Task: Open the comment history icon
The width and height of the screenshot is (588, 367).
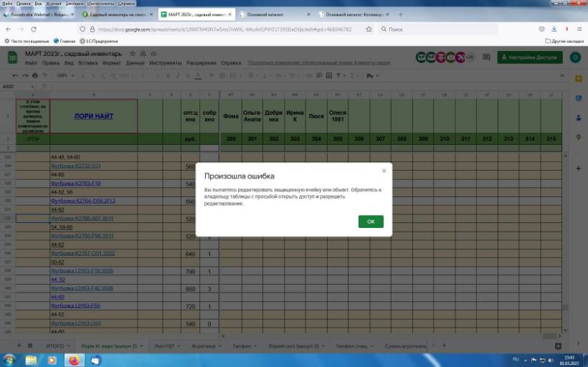Action: click(x=486, y=57)
